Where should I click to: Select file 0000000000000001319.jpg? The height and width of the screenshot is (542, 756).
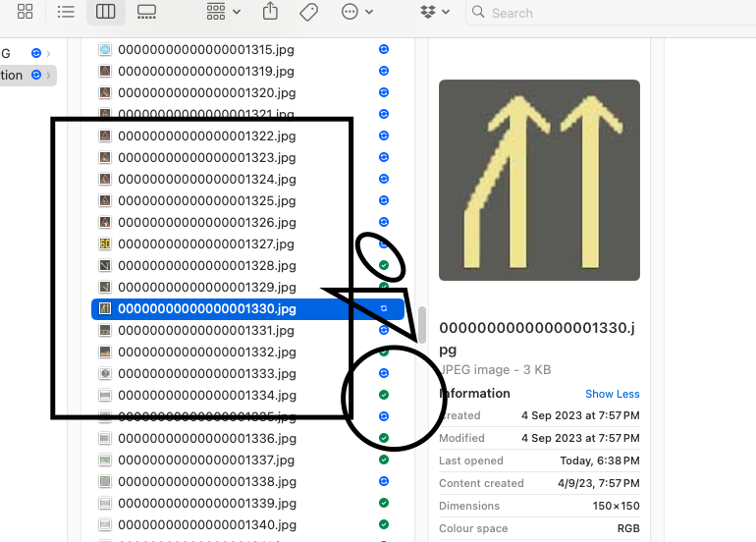pyautogui.click(x=206, y=72)
